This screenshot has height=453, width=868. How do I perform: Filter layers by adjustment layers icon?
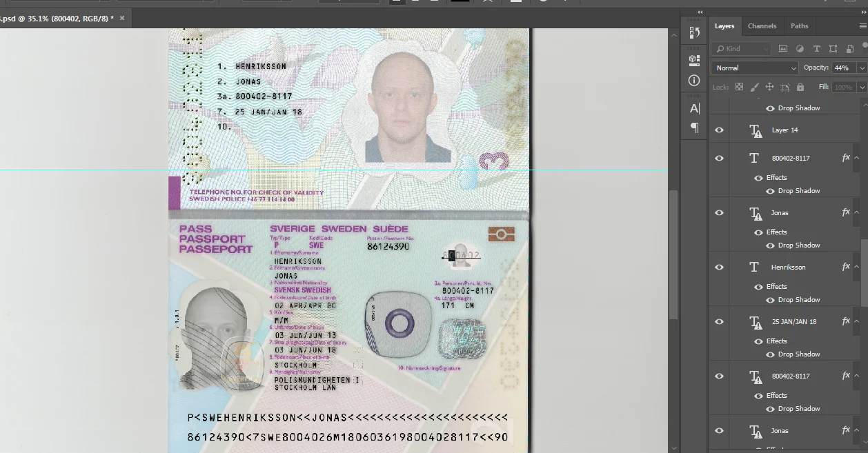pos(800,49)
